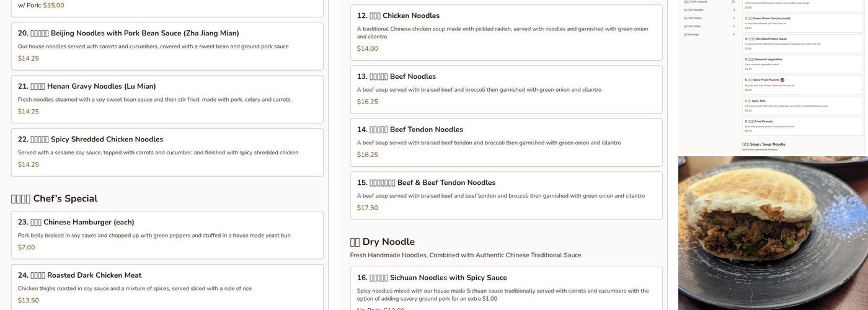Go to Cold Dishes category in sidebar
The height and width of the screenshot is (310, 868).
(x=693, y=18)
